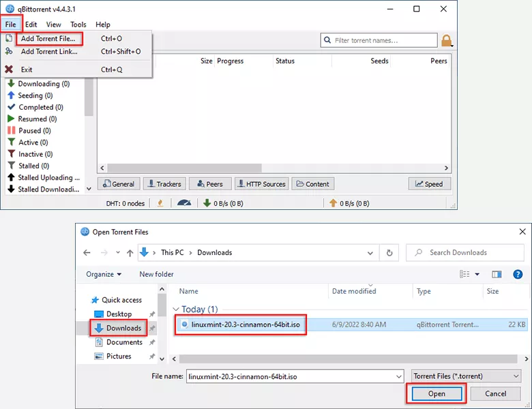This screenshot has height=409, width=532.
Task: Open the Tools menu
Action: point(78,25)
